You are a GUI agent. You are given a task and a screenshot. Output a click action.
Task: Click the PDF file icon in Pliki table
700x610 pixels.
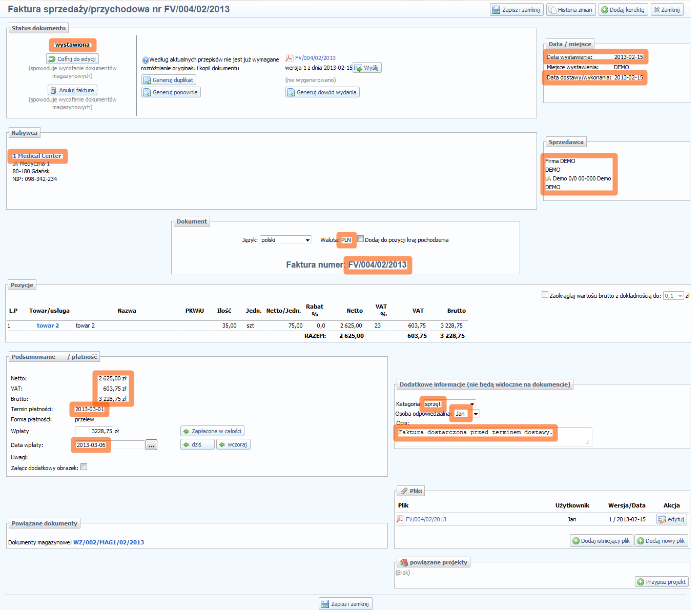pos(400,519)
